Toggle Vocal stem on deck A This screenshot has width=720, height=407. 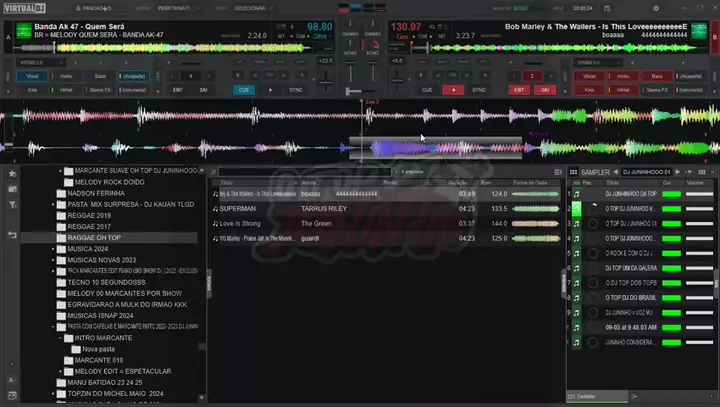[x=32, y=76]
